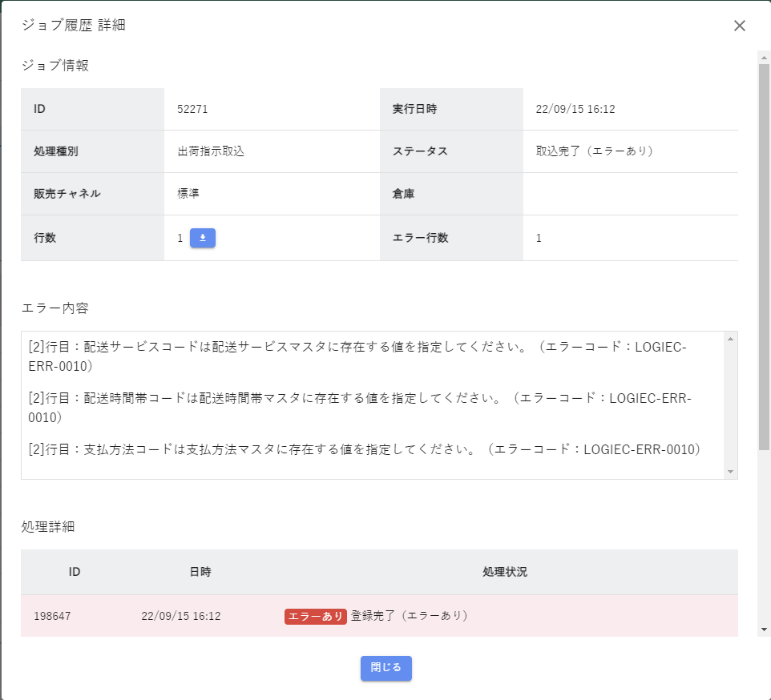
Task: Click the 出荷指示取込 processing type value
Action: 211,151
